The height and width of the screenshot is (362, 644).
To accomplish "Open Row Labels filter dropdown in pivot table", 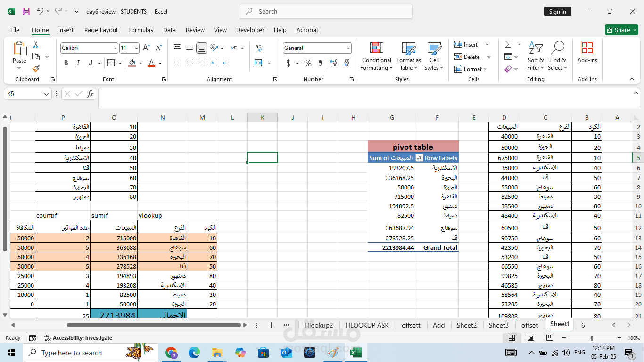I will 419,158.
